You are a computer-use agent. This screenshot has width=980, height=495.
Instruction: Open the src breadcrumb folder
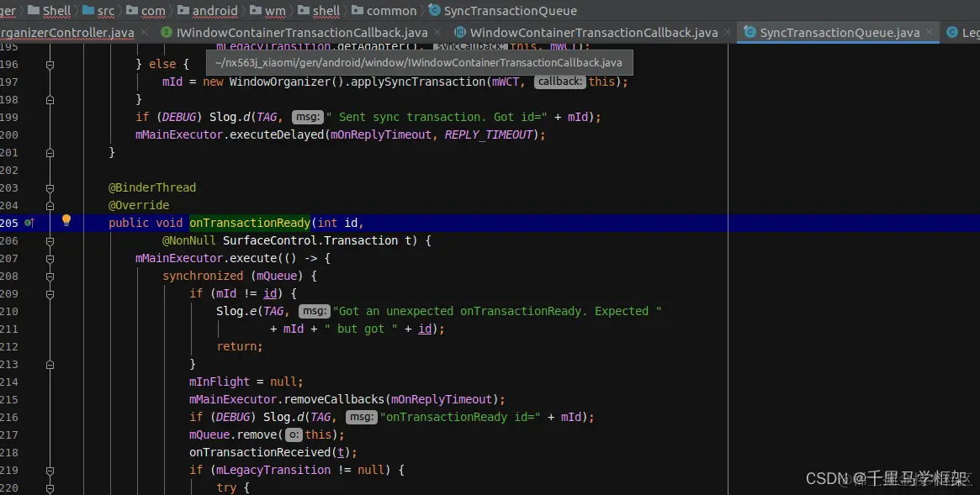(x=106, y=11)
